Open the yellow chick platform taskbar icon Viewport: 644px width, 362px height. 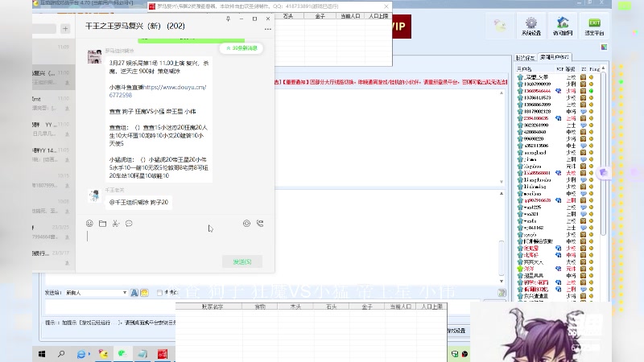103,354
